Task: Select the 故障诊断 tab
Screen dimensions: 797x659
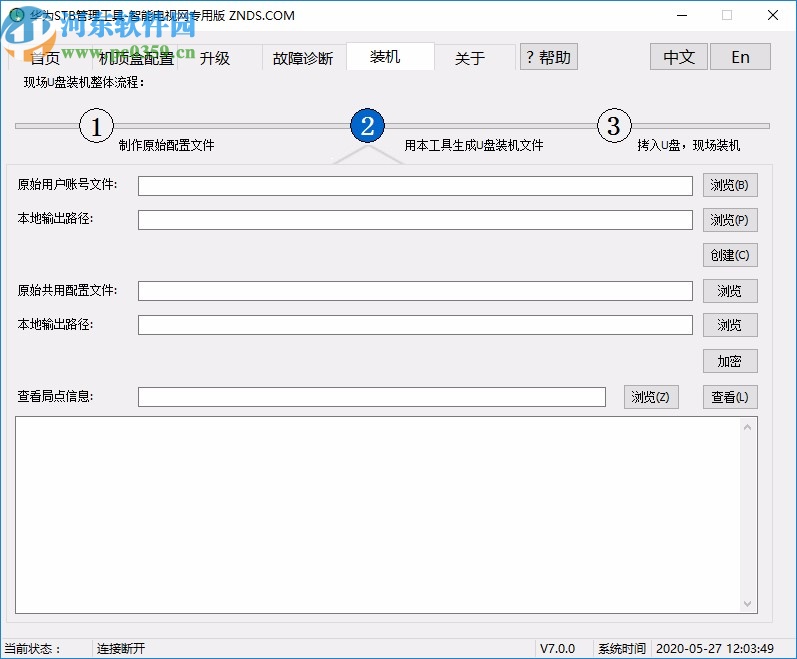Action: point(303,58)
